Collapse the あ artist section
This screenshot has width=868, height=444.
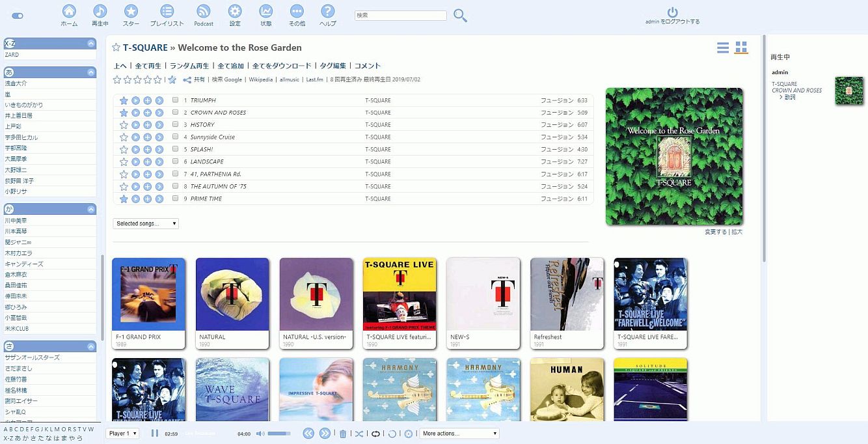click(x=91, y=72)
